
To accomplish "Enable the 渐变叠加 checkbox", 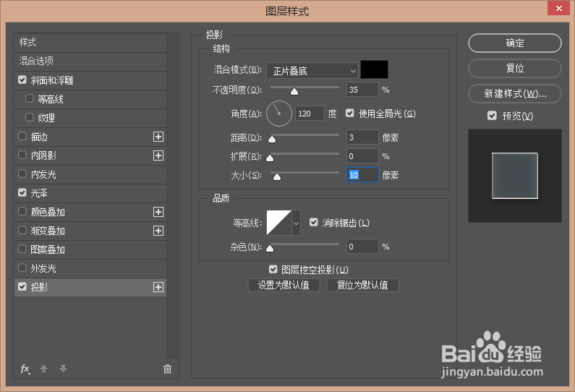I will coord(22,230).
